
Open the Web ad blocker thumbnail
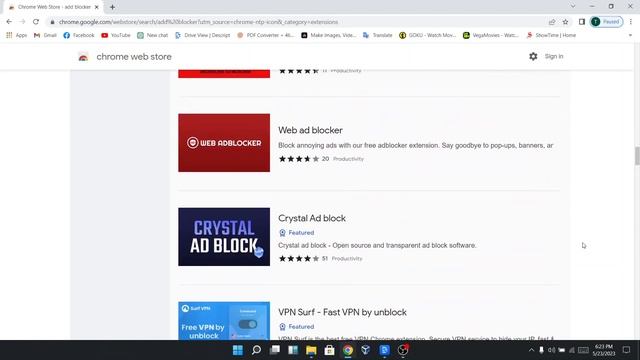point(224,142)
